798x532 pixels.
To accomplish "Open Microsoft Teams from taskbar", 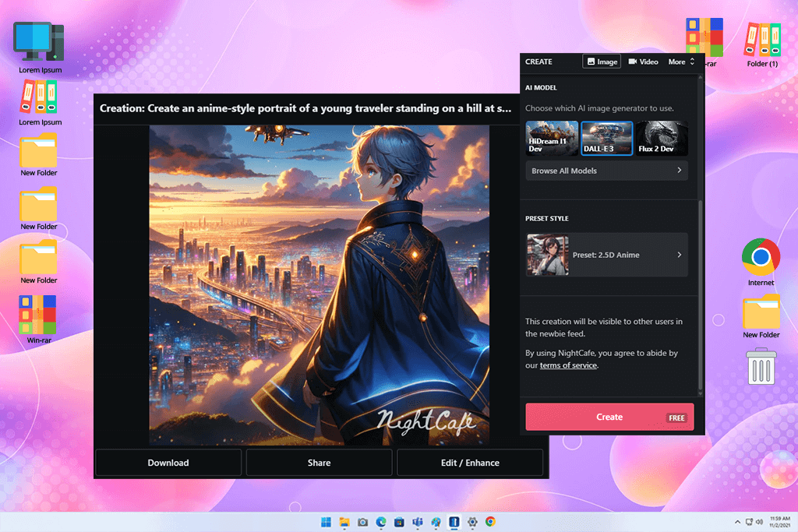I will 418,522.
